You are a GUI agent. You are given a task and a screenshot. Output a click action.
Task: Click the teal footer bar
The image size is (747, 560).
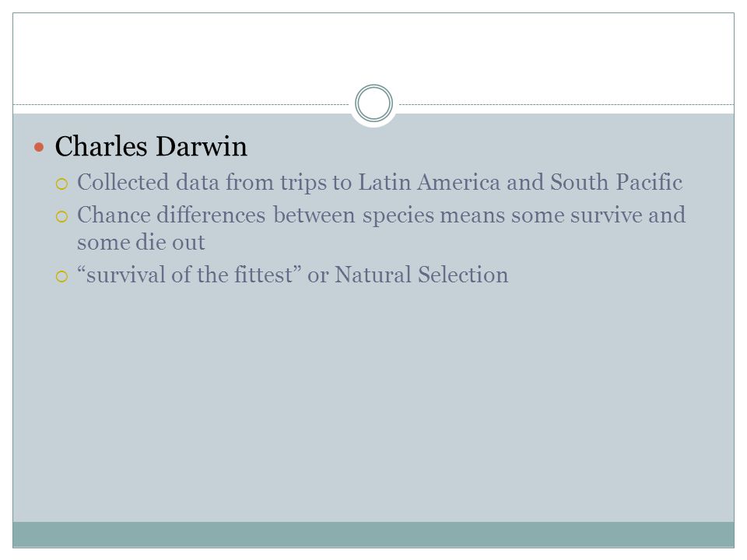pyautogui.click(x=373, y=534)
